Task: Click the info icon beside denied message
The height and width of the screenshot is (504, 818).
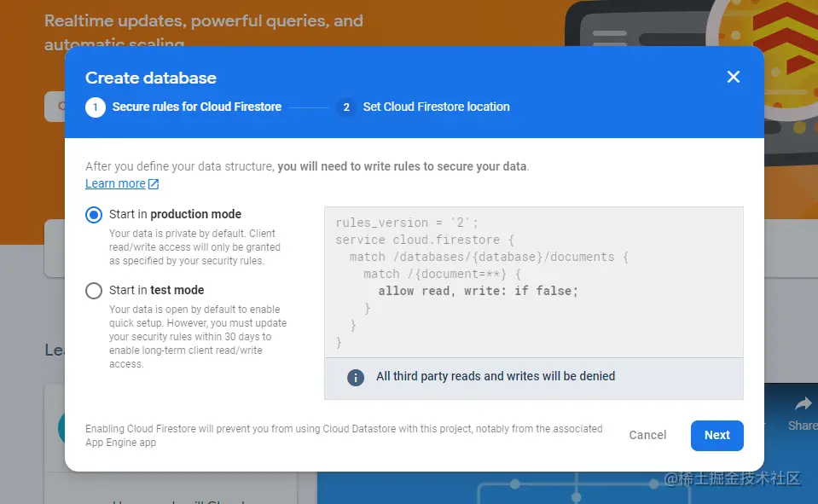Action: [x=356, y=377]
